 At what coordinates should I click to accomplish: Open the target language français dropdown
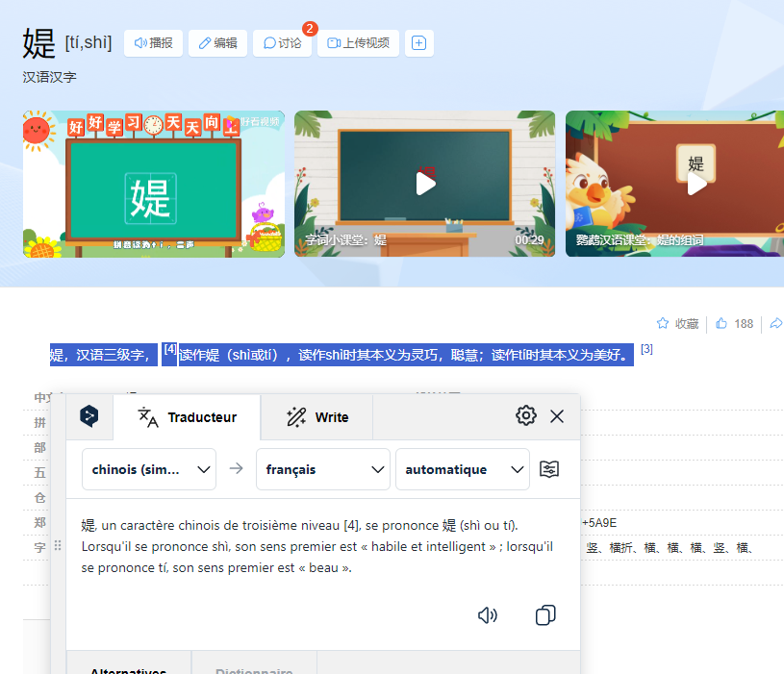(x=322, y=469)
